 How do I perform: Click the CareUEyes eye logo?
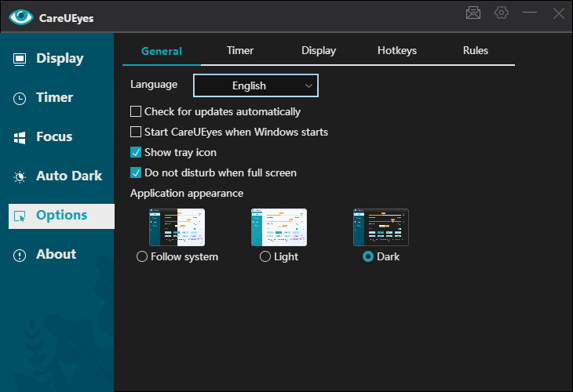tap(21, 16)
